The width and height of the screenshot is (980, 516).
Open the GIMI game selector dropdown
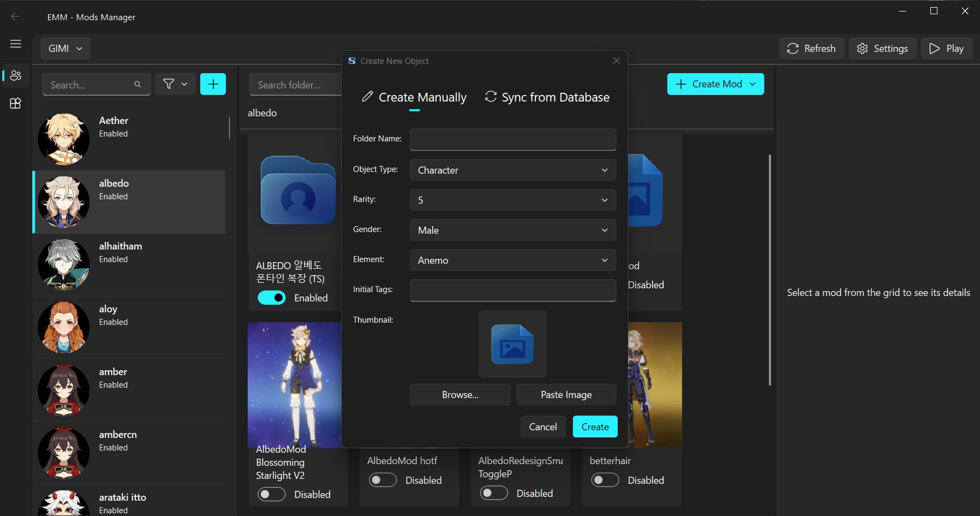[65, 48]
